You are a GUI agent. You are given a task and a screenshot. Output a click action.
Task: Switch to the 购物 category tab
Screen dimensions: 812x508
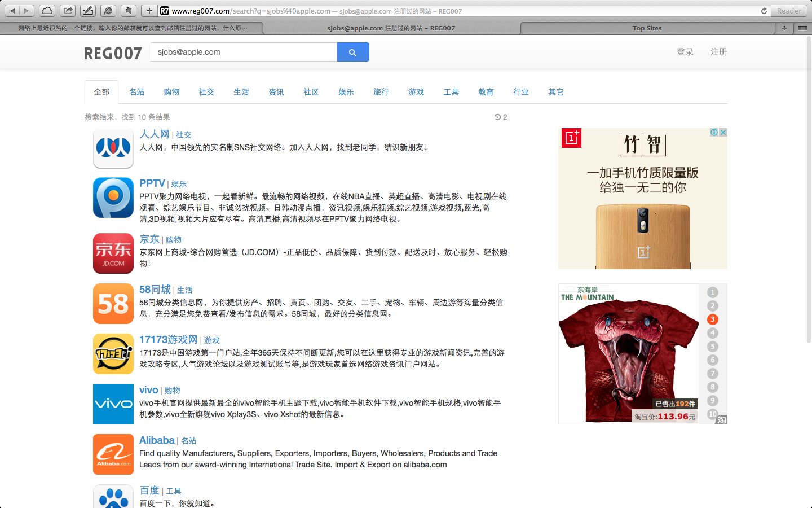[171, 91]
